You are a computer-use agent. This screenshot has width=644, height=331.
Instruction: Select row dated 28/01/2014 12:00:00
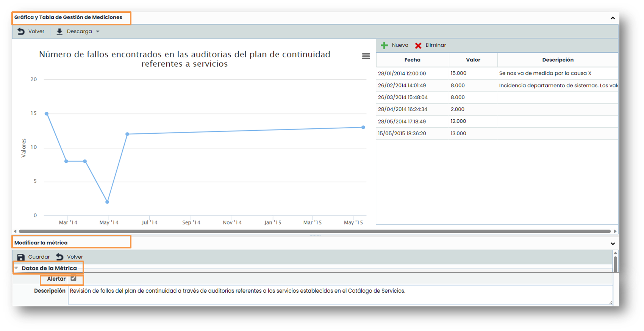coord(497,73)
